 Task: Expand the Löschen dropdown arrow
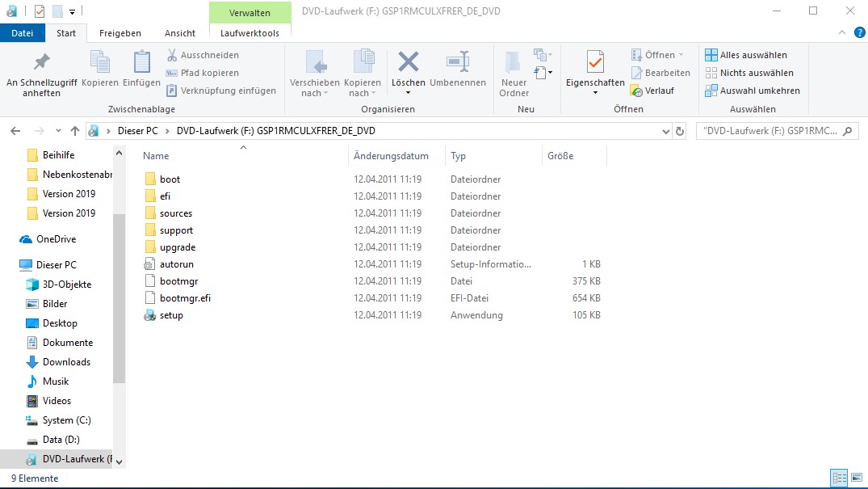(x=408, y=93)
